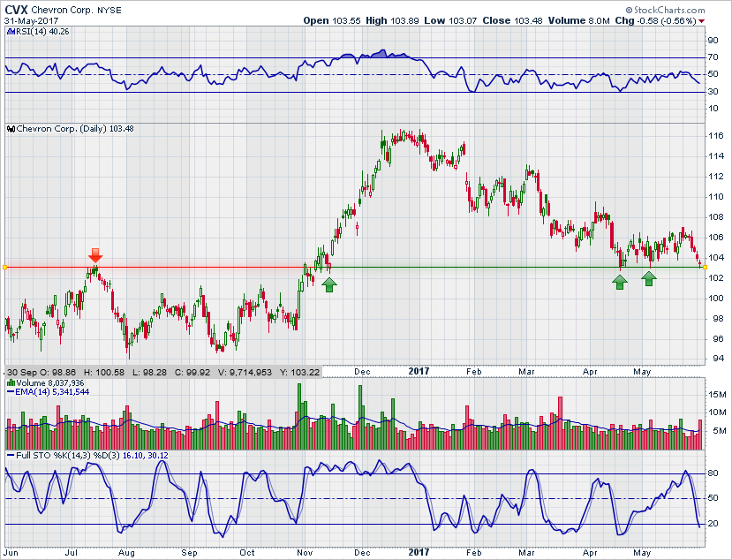The height and width of the screenshot is (560, 732).
Task: Click L: 98.28 in the data readout
Action: pyautogui.click(x=149, y=372)
